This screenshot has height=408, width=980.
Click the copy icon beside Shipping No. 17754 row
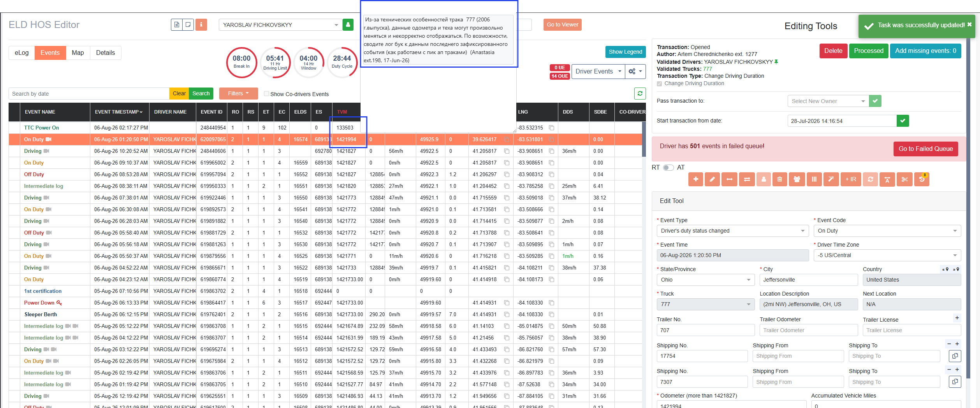pyautogui.click(x=955, y=356)
